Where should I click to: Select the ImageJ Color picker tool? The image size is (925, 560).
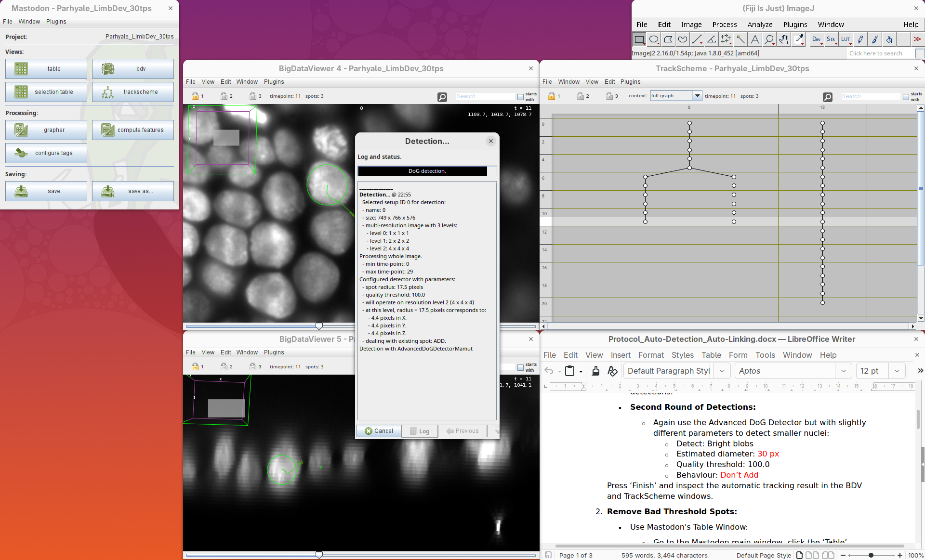[x=799, y=39]
